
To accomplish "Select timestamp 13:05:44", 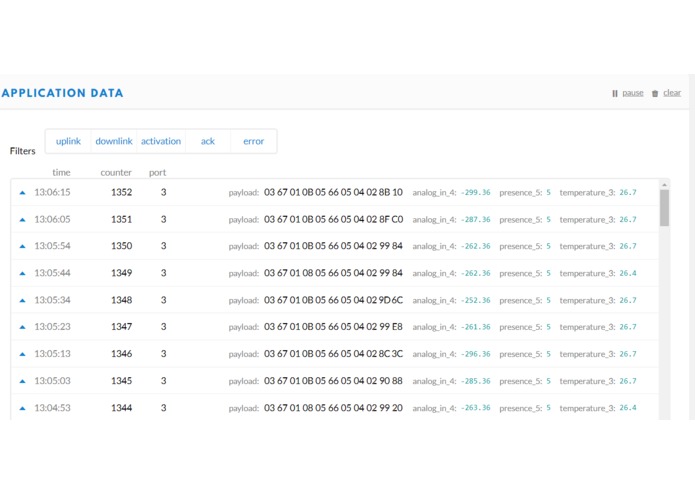I will [x=52, y=273].
